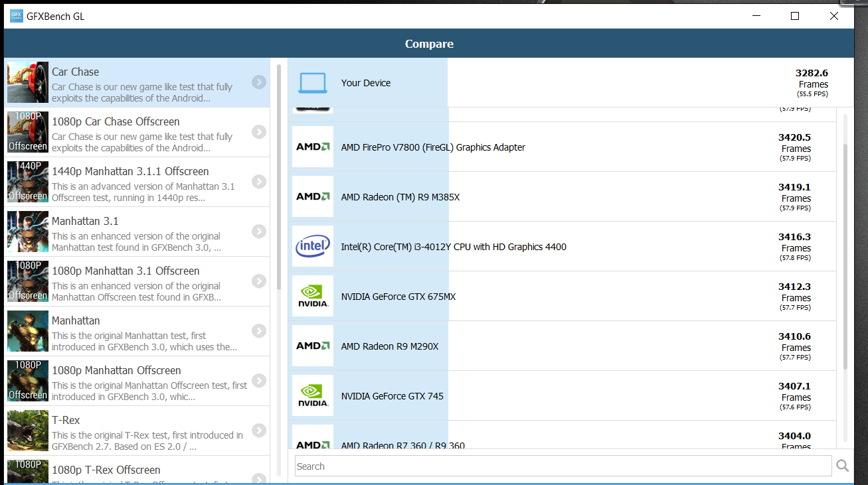Open Manhattan 3.1 details chevron
Viewport: 868px width, 485px height.
point(259,232)
